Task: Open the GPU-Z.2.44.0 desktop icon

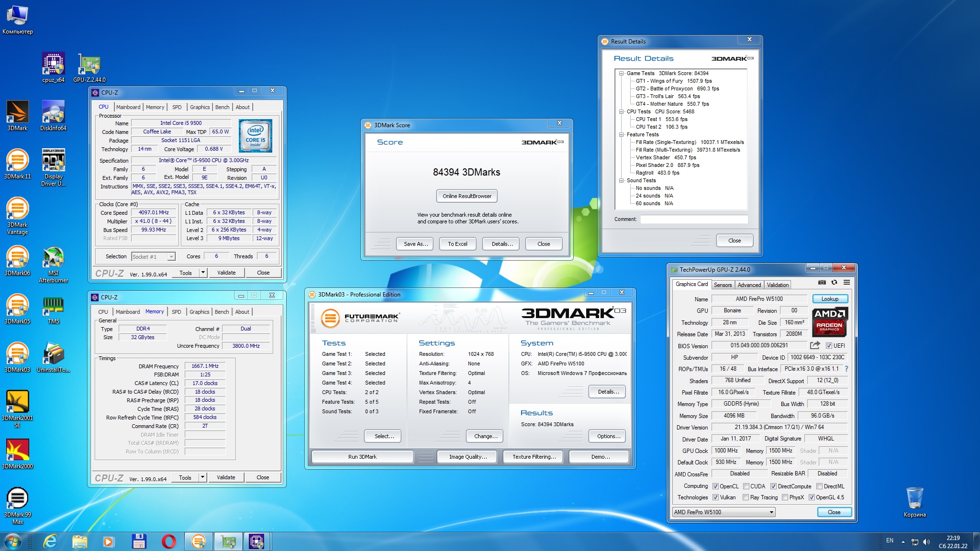Action: point(89,67)
